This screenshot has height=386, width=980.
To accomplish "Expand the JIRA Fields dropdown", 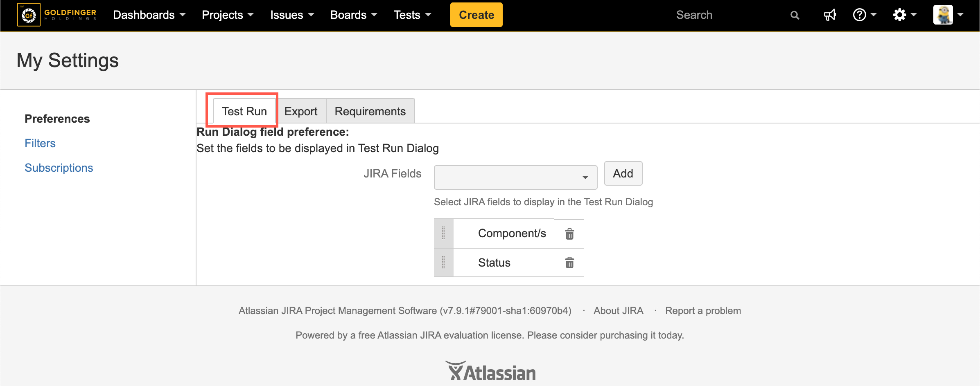I will point(515,177).
